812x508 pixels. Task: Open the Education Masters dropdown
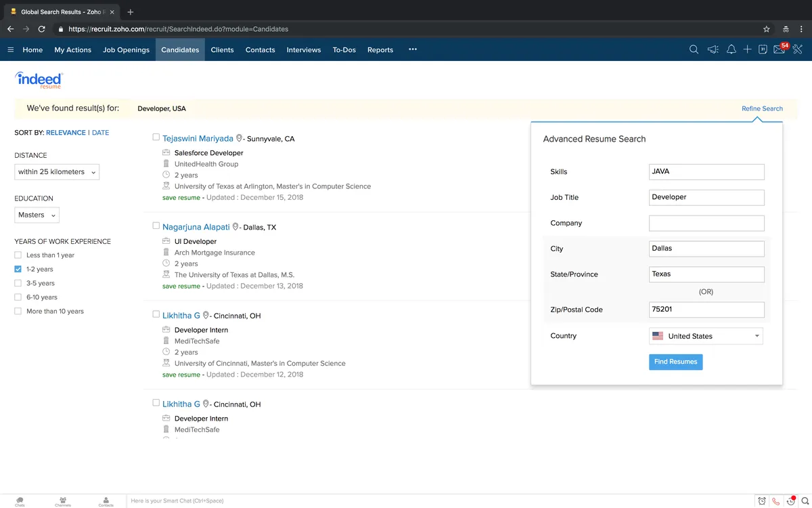pos(37,215)
